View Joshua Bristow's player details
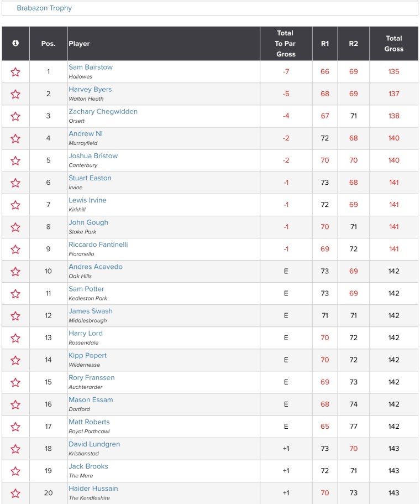The width and height of the screenshot is (420, 504). (93, 156)
